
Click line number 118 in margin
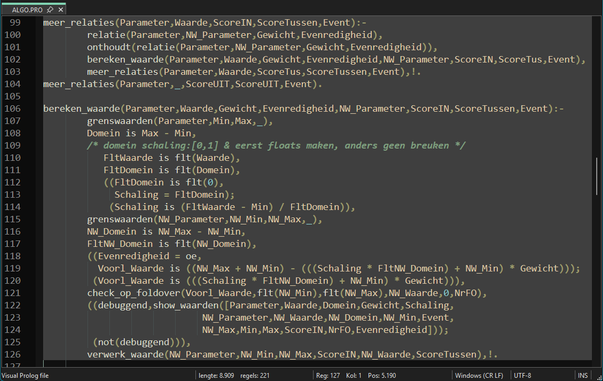13,256
